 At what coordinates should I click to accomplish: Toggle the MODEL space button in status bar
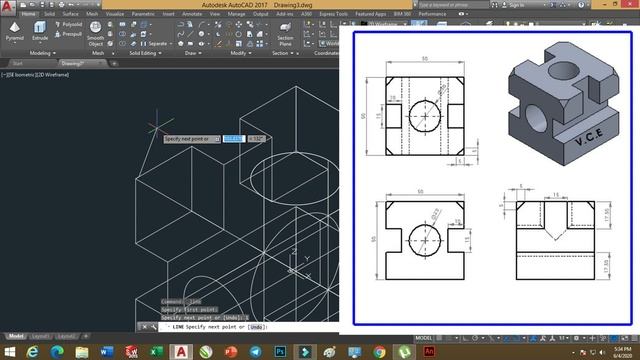click(424, 338)
